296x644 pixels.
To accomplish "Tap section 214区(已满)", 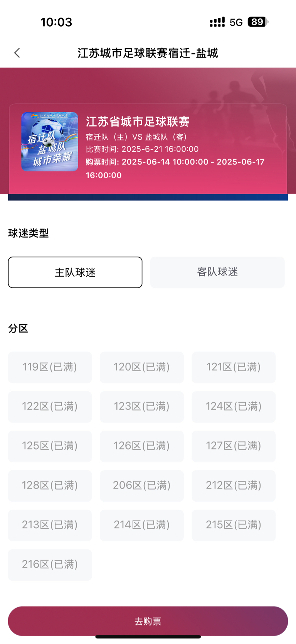I will point(142,525).
